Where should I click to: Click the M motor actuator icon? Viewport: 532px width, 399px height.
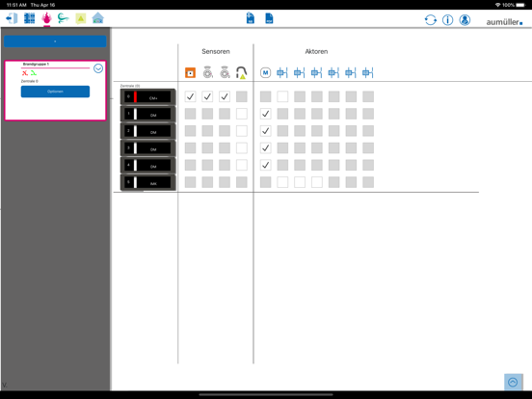(x=266, y=72)
